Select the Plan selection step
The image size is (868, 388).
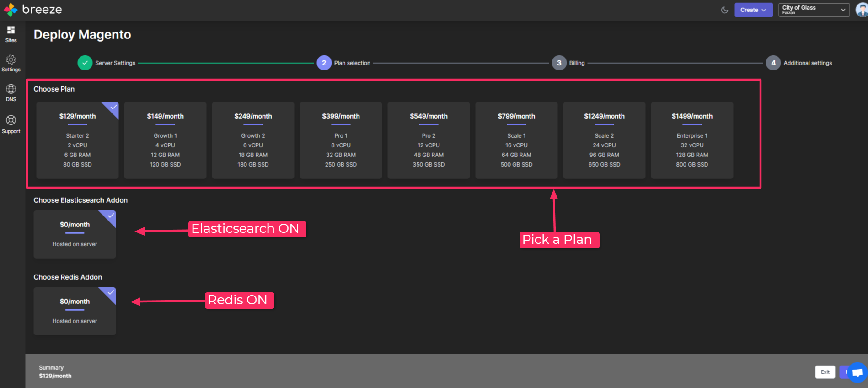tap(343, 63)
